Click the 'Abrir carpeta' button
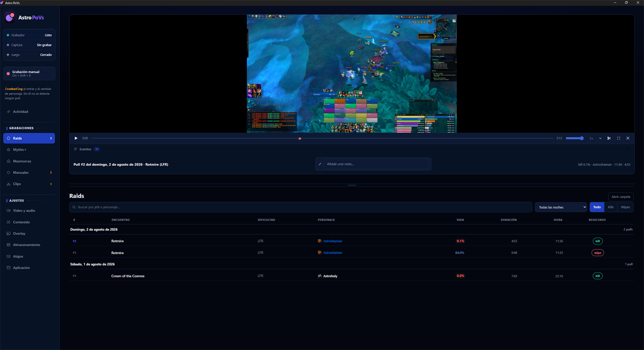Viewport: 644px width, 350px height. click(x=621, y=197)
